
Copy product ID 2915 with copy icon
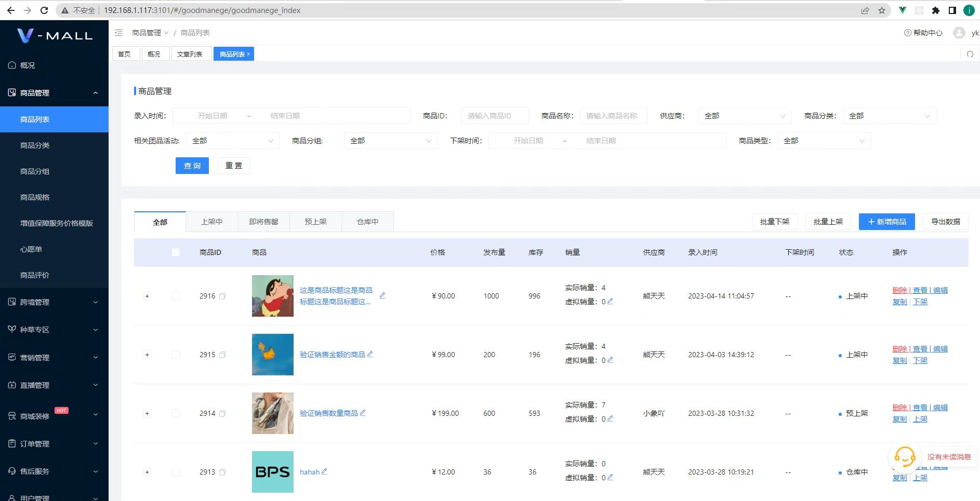click(x=222, y=355)
